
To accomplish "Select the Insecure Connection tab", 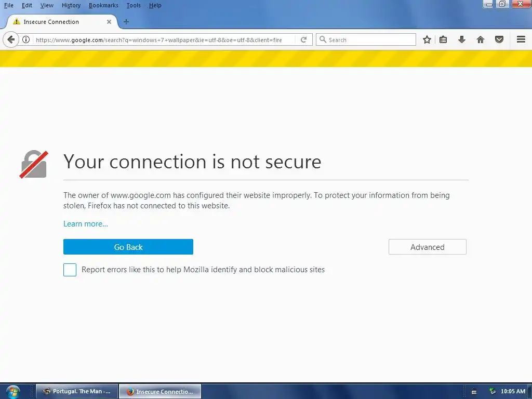I will 62,22.
